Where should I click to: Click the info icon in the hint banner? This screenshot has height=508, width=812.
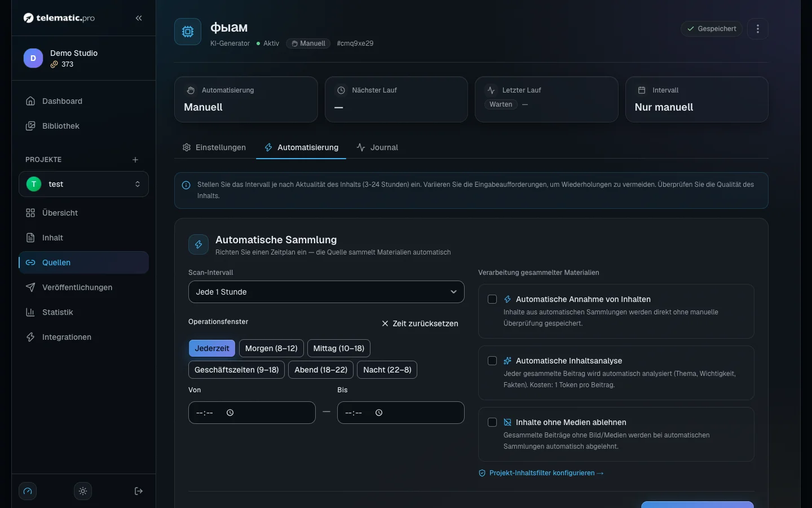[x=186, y=185]
